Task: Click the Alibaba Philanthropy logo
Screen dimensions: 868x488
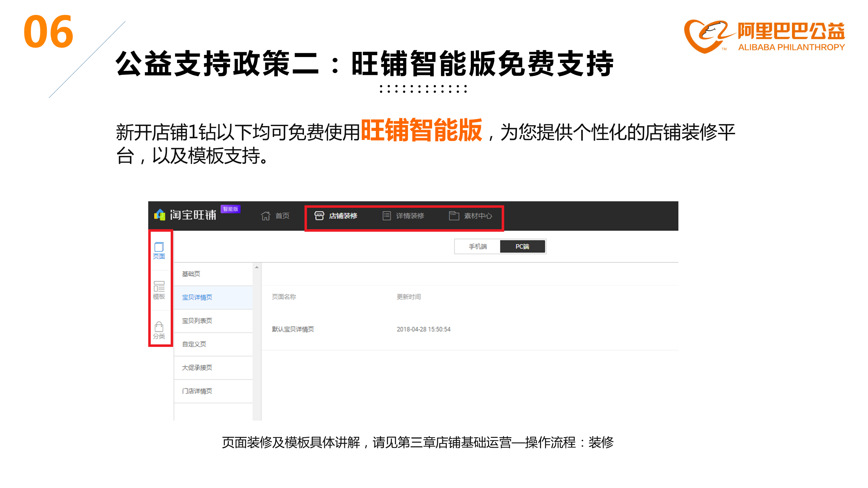Action: (x=764, y=36)
